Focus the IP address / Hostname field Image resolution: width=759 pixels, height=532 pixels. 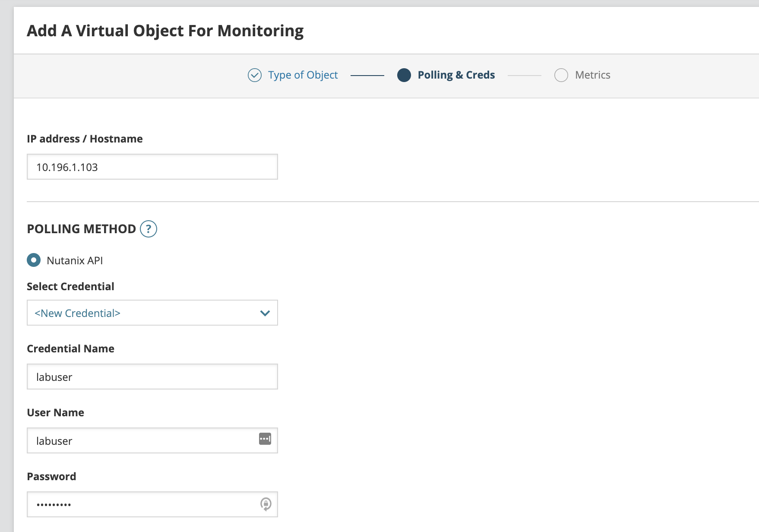152,167
